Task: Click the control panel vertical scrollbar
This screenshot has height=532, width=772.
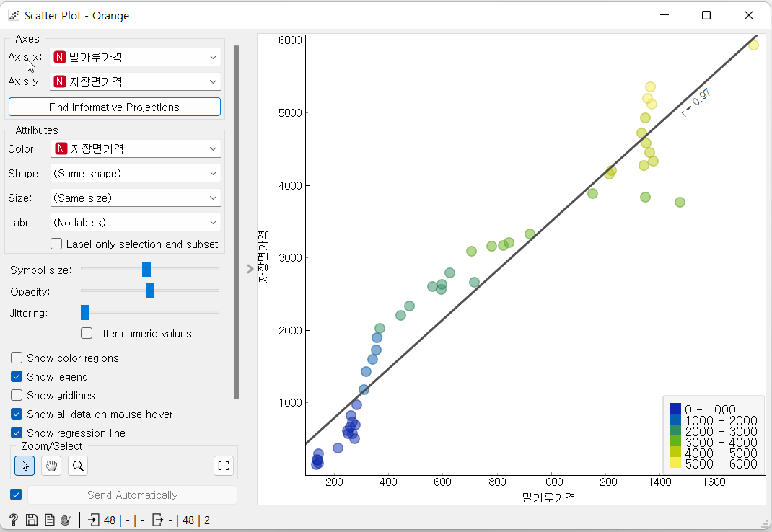Action: (237, 223)
